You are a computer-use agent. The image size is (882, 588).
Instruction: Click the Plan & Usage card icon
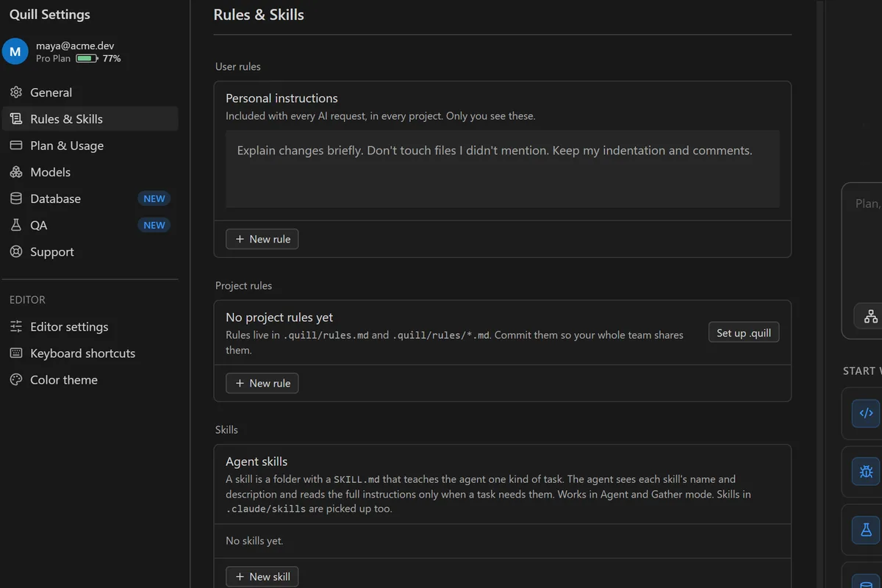[x=16, y=146]
